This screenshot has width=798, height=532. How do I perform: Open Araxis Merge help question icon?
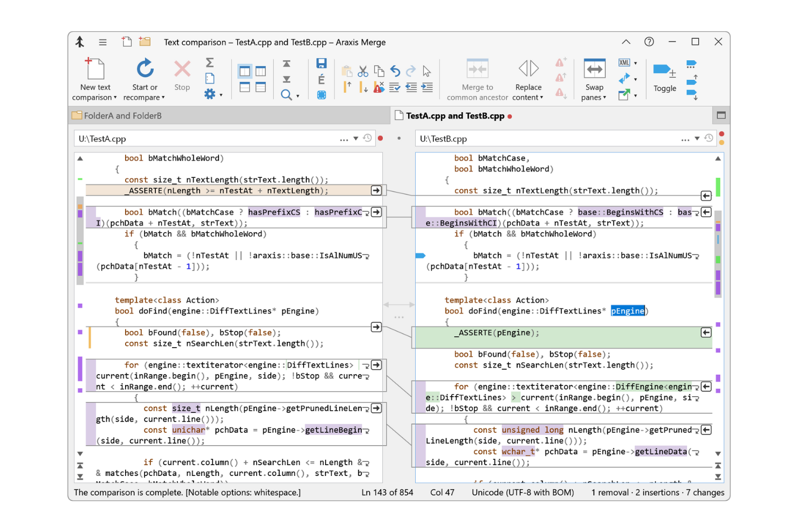coord(649,42)
